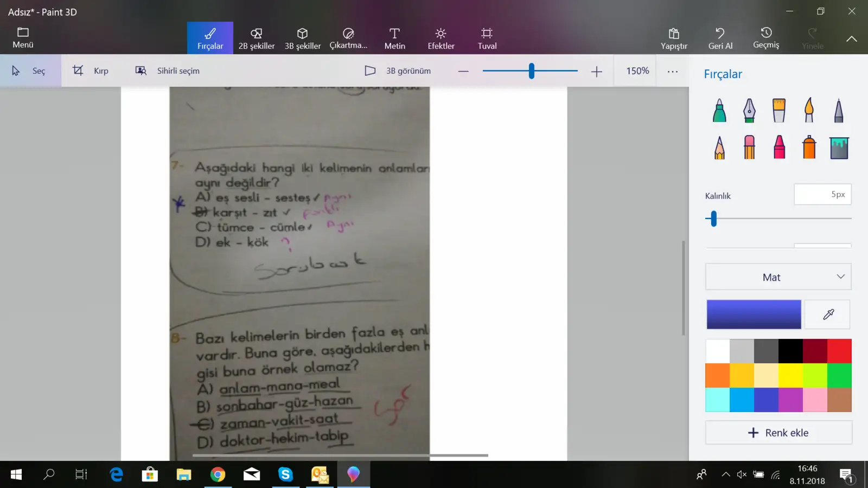
Task: Choose the red Crayon brush
Action: [x=779, y=147]
